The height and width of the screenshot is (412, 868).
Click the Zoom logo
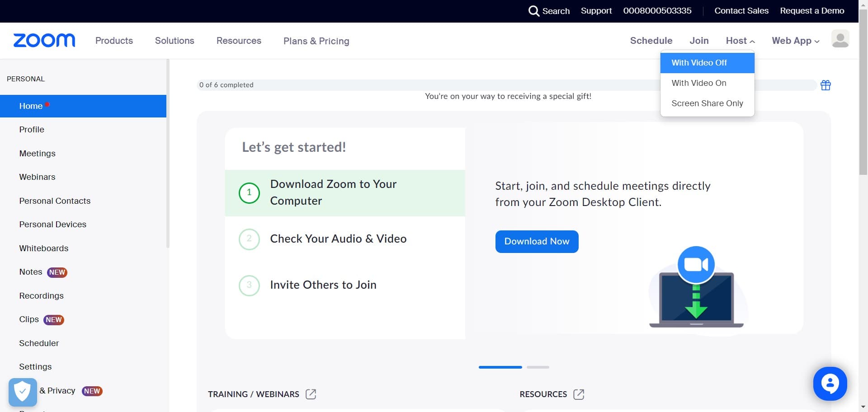click(x=44, y=41)
